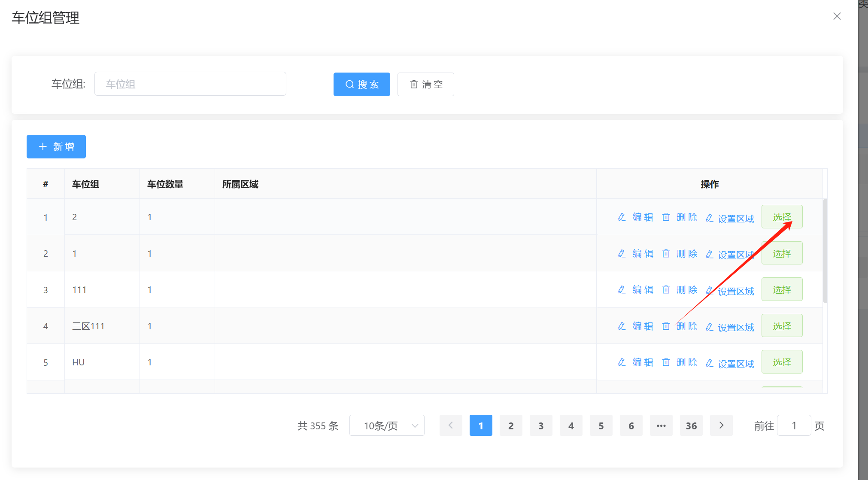Click the edit pencil icon in row 111
This screenshot has height=480, width=868.
point(622,290)
